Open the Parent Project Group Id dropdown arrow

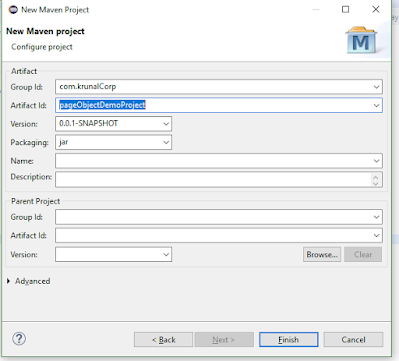click(376, 217)
